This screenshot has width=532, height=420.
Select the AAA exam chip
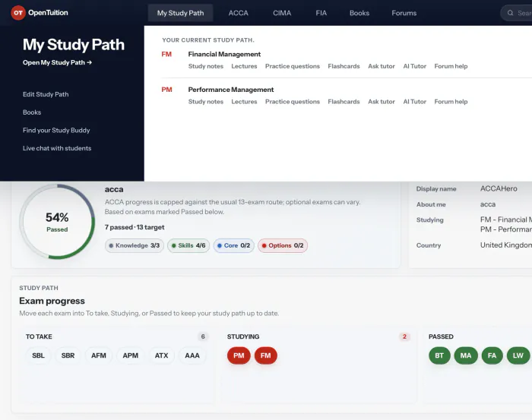point(192,355)
